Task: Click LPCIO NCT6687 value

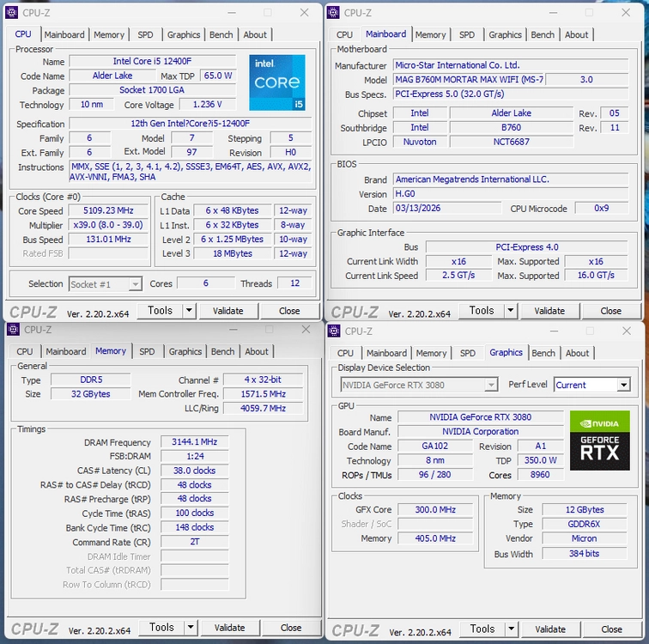Action: [512, 142]
